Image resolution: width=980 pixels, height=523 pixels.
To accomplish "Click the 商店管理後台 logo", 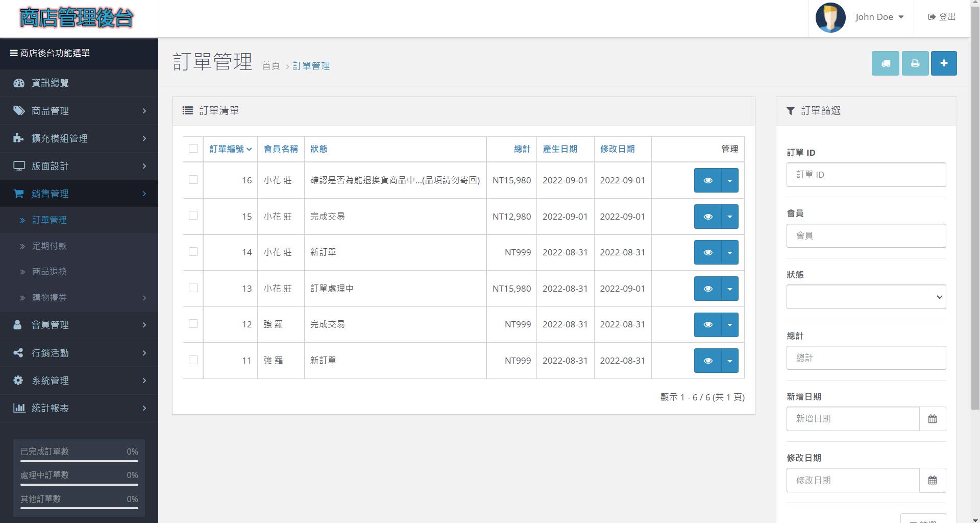I will click(x=77, y=18).
